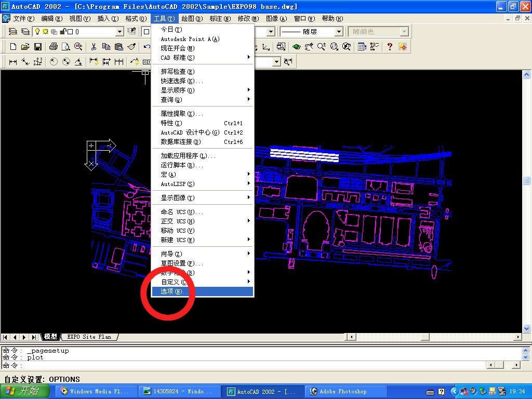Click the Ordinate Dimension icon

[x=37, y=62]
